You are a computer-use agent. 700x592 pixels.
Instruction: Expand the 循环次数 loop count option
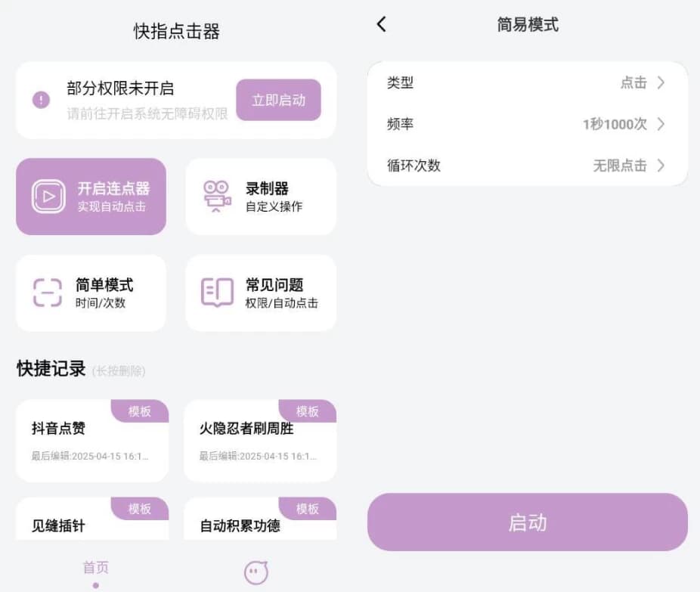[x=660, y=166]
